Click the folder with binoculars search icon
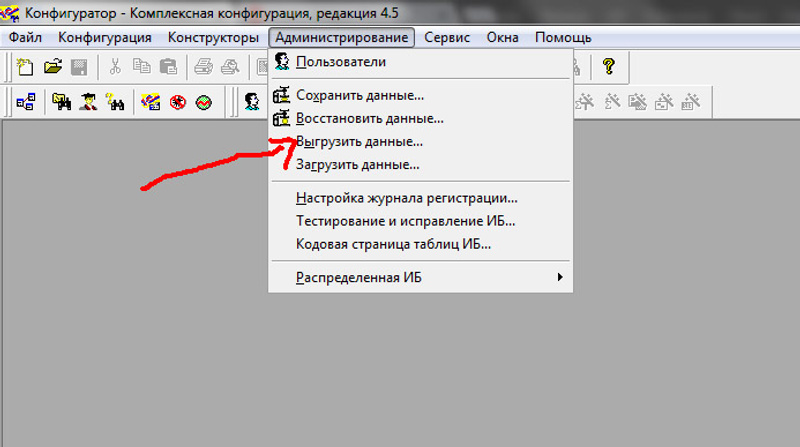 pos(61,102)
